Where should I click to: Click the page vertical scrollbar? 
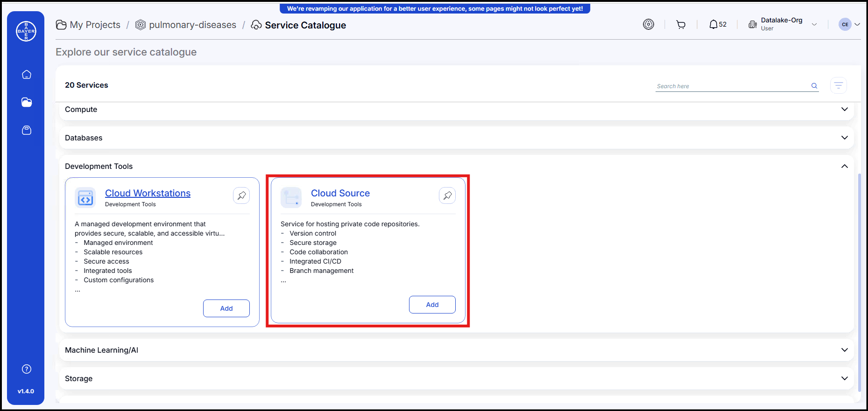[x=860, y=282]
